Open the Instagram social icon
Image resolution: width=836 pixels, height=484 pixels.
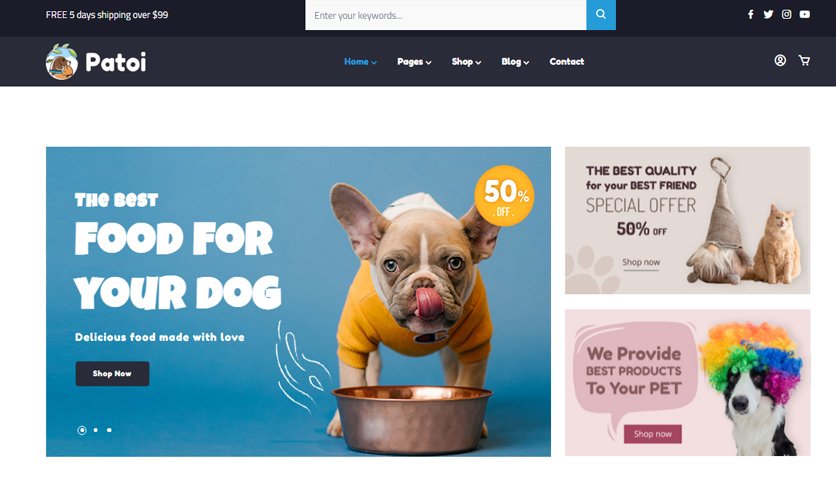786,14
